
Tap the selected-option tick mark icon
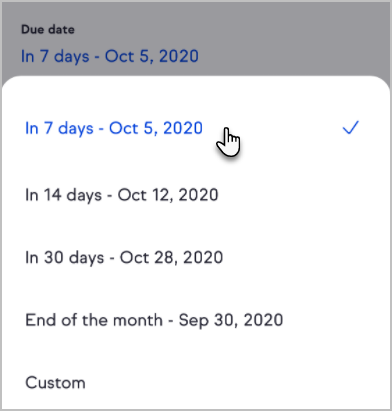pos(351,128)
